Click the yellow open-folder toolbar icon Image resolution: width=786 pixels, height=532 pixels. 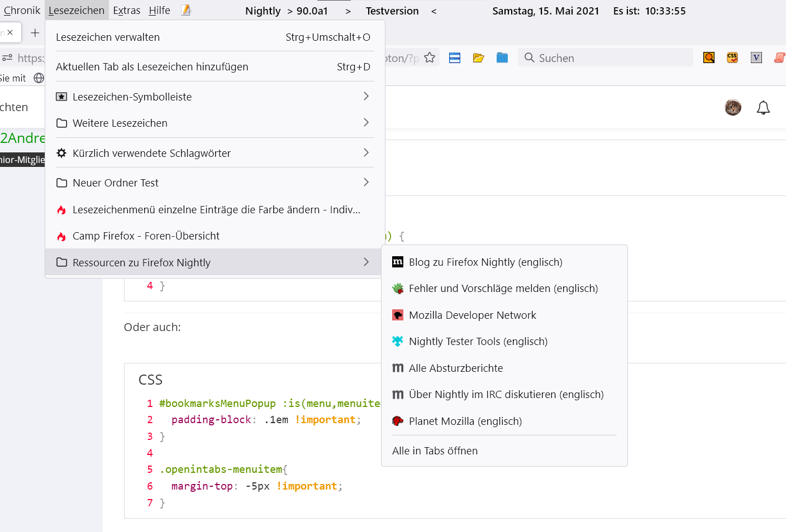pyautogui.click(x=478, y=58)
